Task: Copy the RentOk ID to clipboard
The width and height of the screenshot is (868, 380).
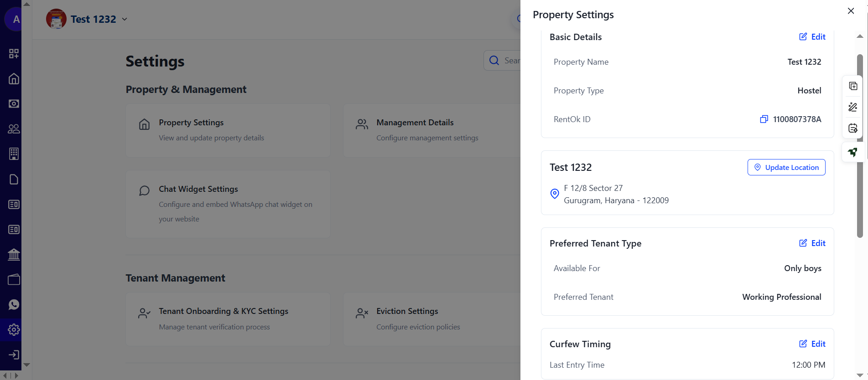Action: point(764,119)
